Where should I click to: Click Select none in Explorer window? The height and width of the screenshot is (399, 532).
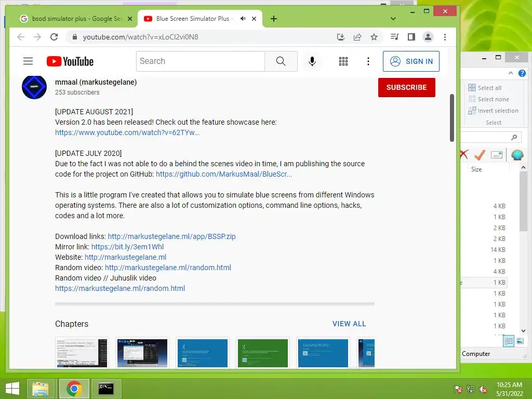coord(488,99)
